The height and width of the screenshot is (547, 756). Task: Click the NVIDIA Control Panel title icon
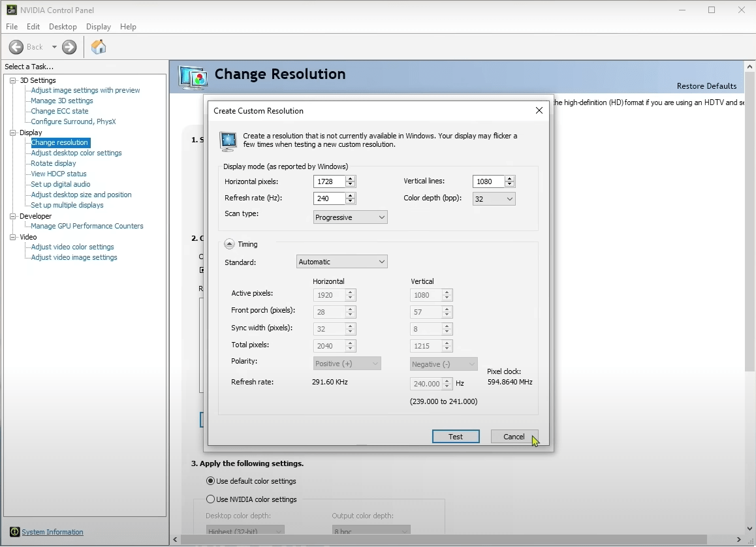[11, 10]
